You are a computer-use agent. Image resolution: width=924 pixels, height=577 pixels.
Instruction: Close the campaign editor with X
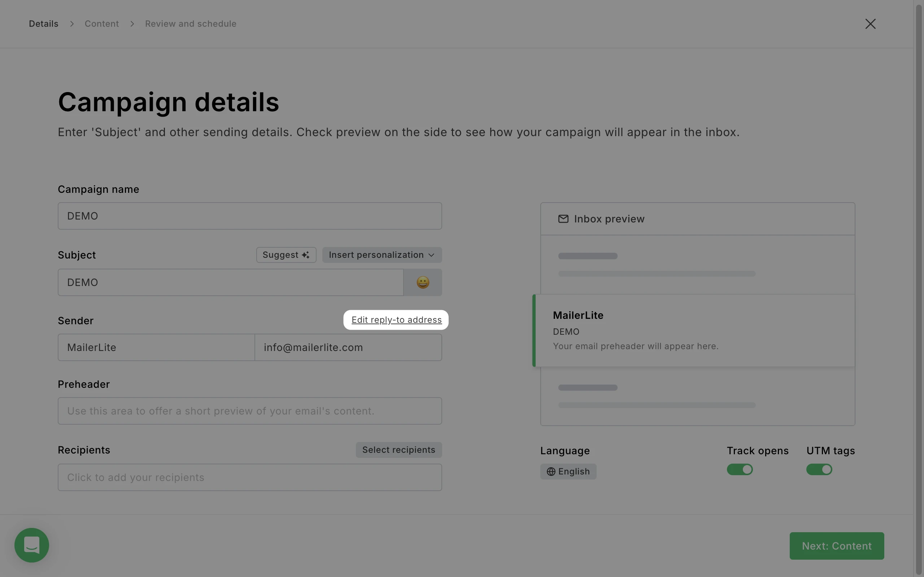point(870,24)
